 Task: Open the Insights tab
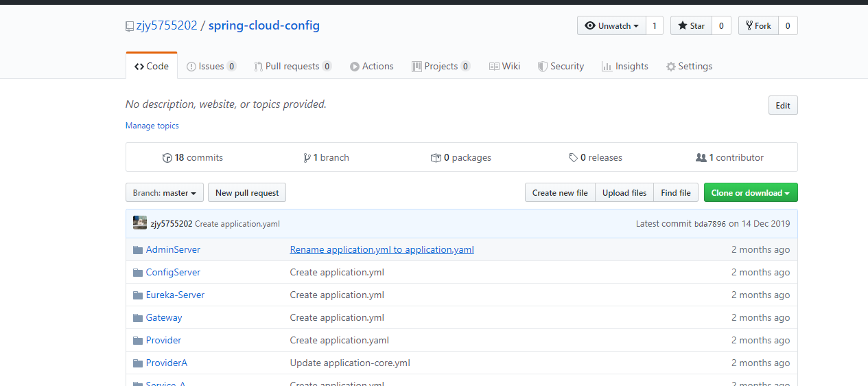click(x=625, y=67)
